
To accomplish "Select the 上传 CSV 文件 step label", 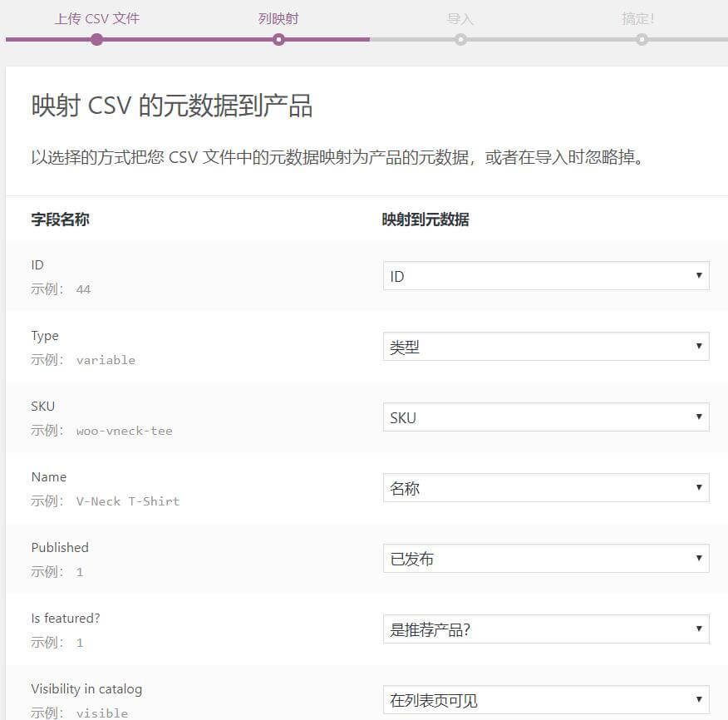I will click(x=96, y=18).
